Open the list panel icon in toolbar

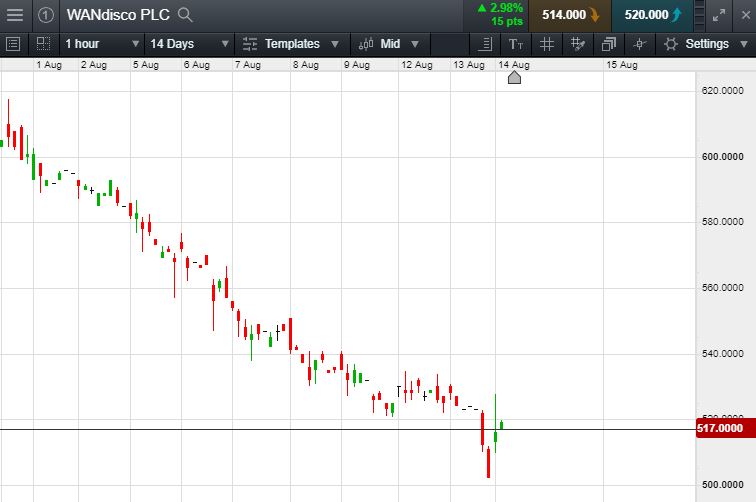click(13, 44)
